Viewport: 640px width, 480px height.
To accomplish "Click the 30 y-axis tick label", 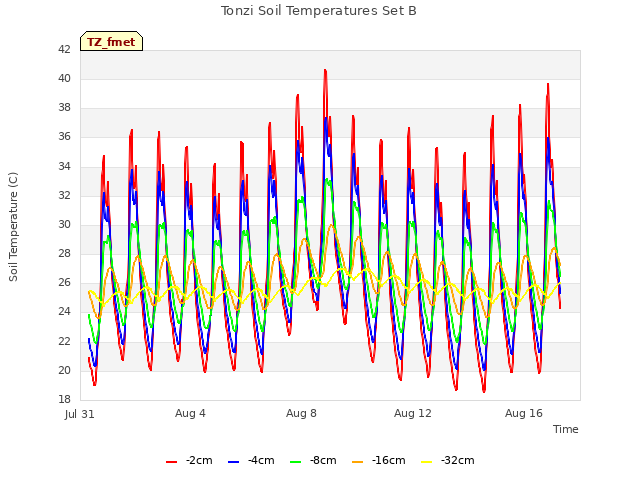I will (64, 224).
